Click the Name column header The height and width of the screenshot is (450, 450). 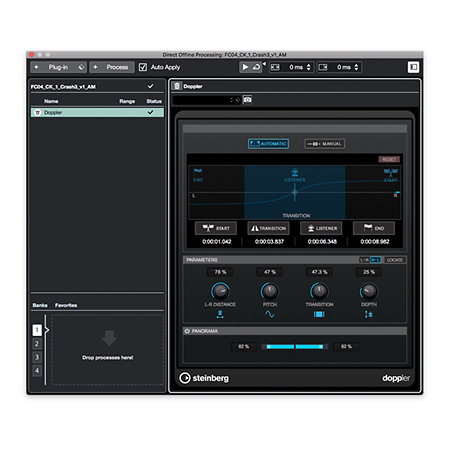click(x=51, y=101)
